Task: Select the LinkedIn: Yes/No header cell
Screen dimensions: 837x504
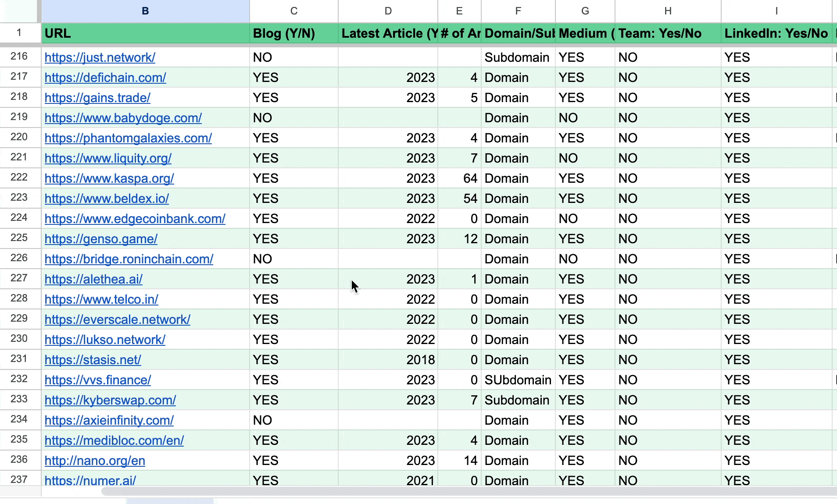Action: pos(776,33)
